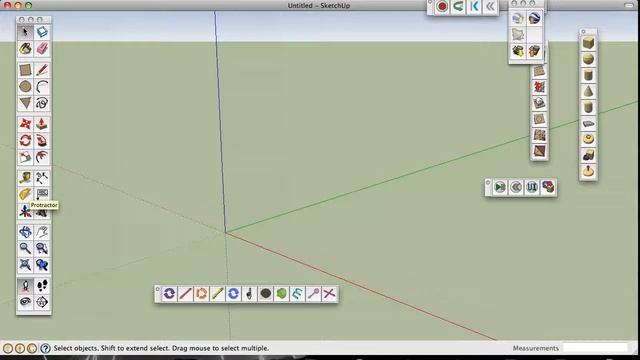This screenshot has height=360, width=640.
Task: Select the Sandbox Smoove red tool
Action: [x=539, y=87]
